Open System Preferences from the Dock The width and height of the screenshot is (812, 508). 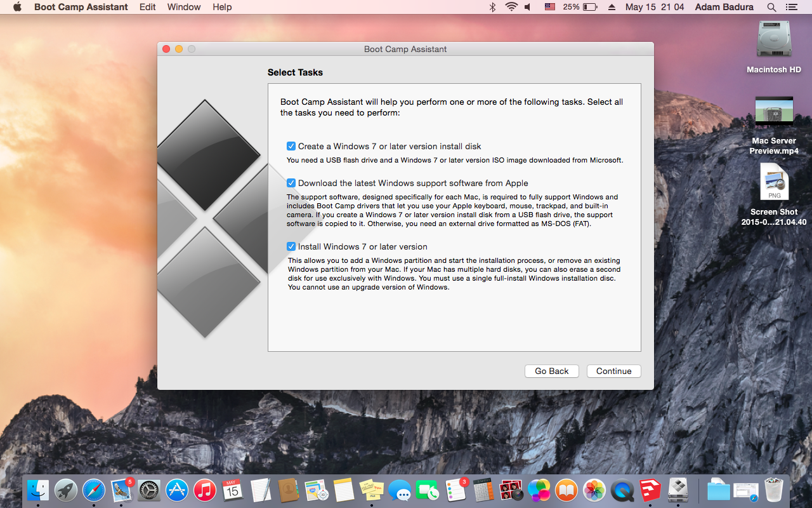(x=150, y=490)
